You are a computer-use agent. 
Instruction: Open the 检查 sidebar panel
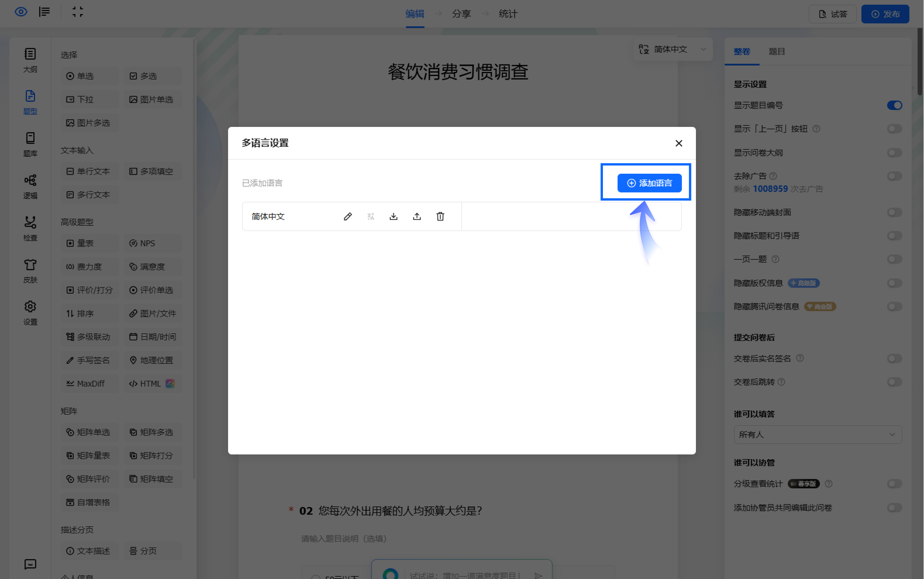point(30,229)
